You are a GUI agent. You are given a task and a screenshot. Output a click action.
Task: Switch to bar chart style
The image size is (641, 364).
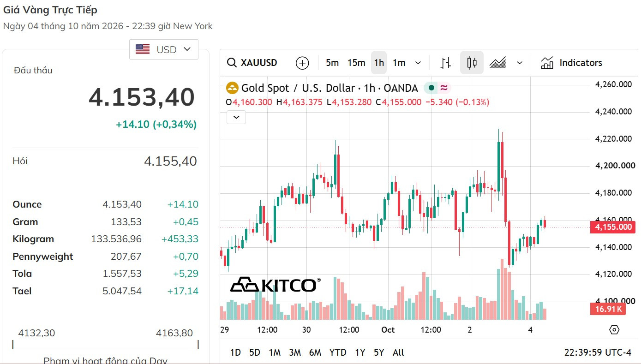click(446, 63)
